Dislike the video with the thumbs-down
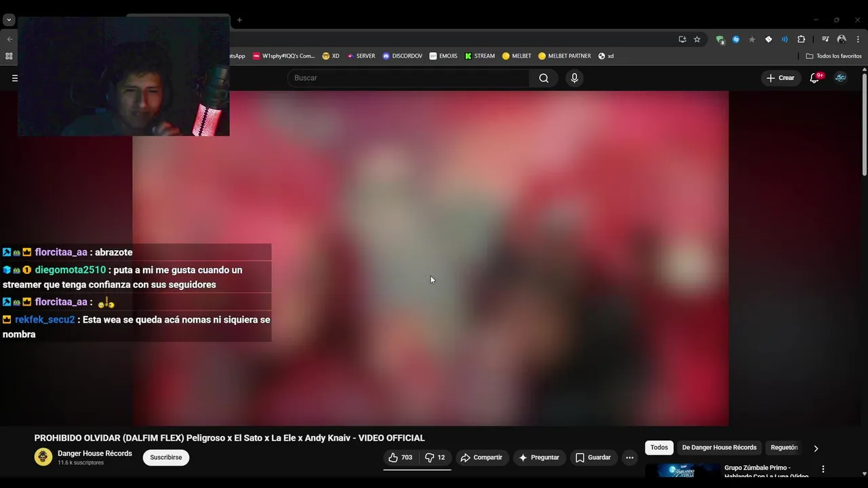The image size is (868, 488). [435, 457]
